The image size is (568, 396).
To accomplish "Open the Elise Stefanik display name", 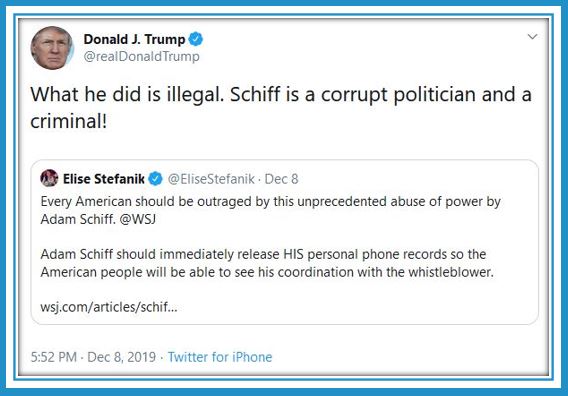I will 104,179.
